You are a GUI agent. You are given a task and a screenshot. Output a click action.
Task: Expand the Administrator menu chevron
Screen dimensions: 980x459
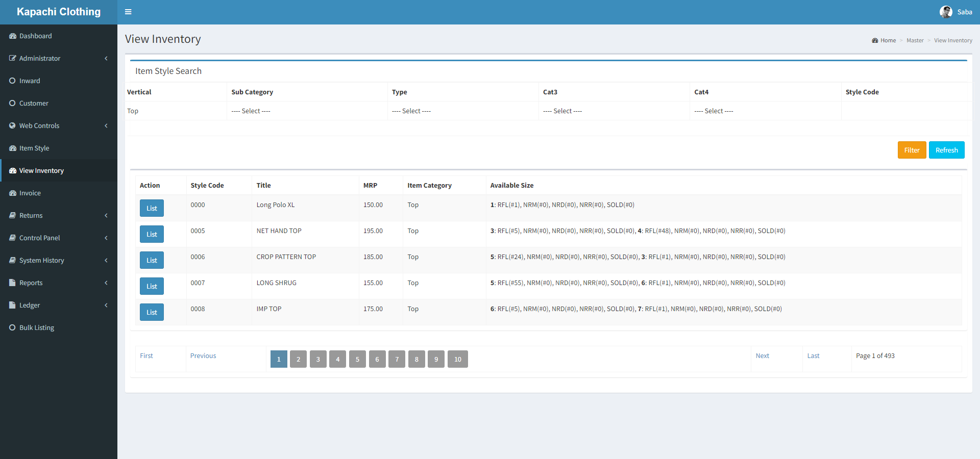point(106,59)
